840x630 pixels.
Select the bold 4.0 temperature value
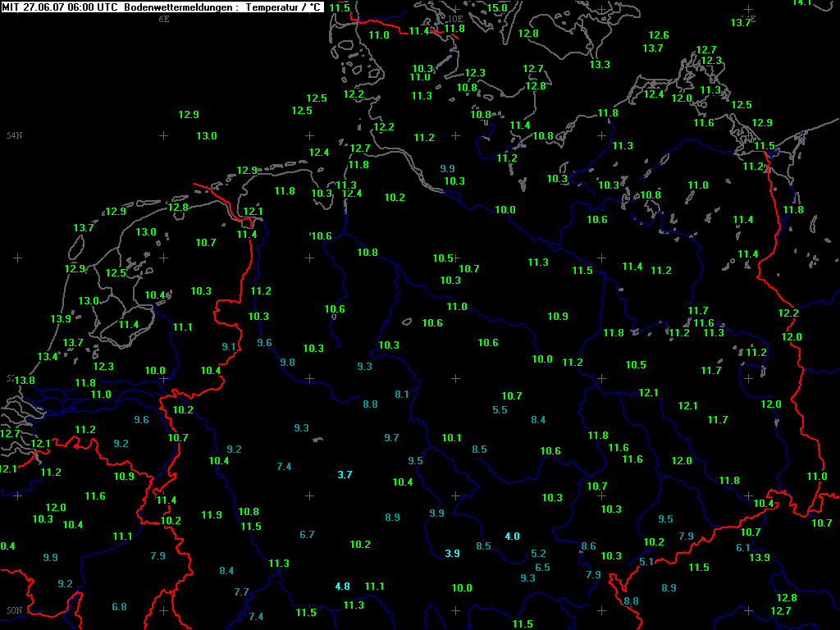click(512, 536)
